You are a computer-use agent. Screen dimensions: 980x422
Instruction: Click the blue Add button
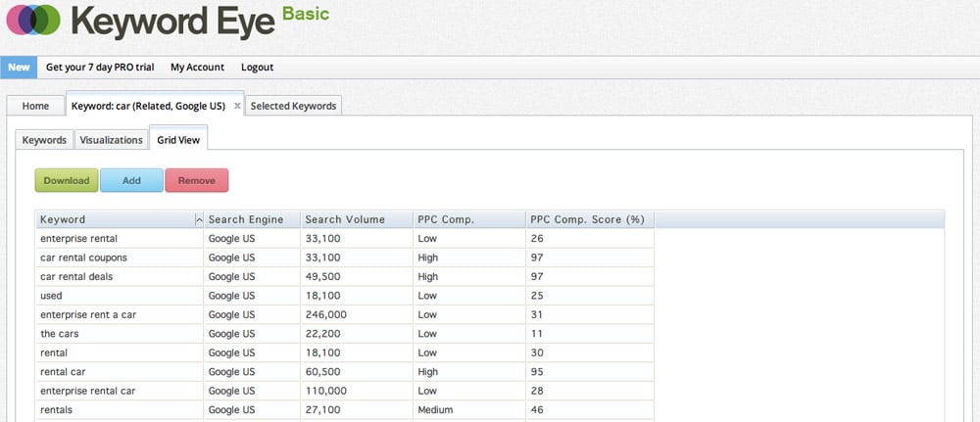coord(132,180)
